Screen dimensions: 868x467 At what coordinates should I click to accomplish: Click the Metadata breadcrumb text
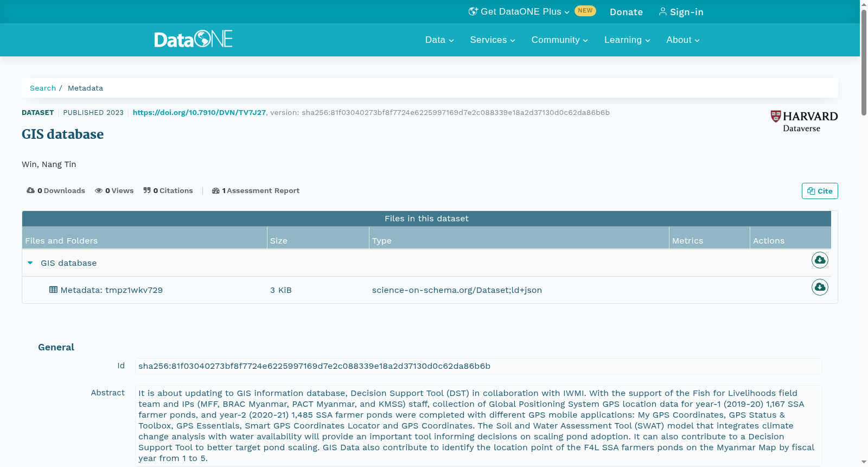pos(85,88)
